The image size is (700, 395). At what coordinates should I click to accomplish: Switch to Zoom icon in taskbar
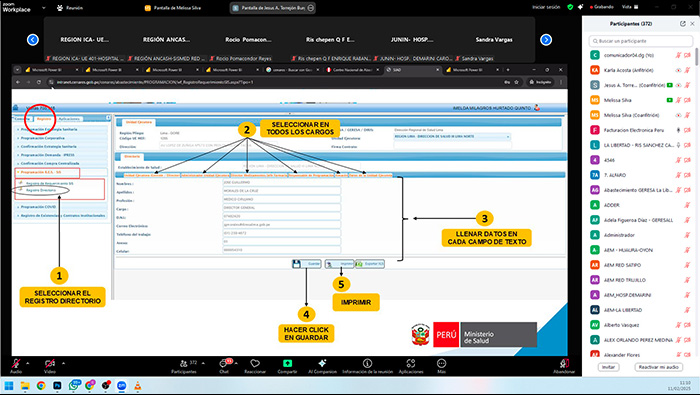121,385
